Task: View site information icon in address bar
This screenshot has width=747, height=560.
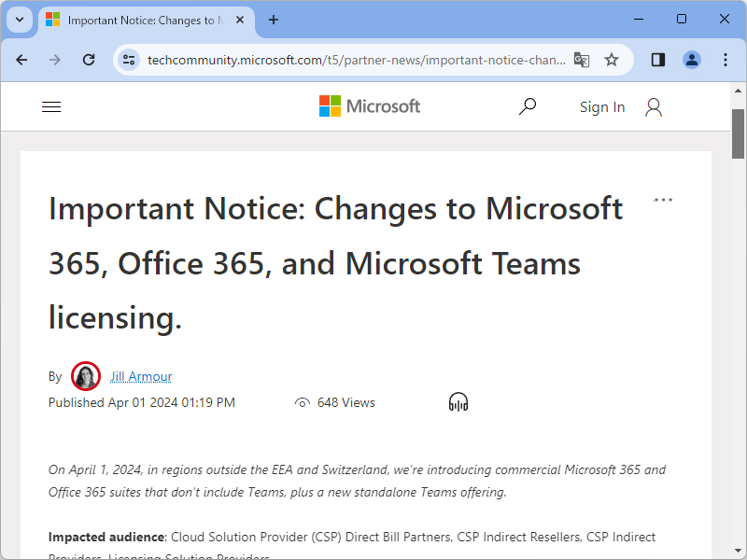Action: click(129, 60)
